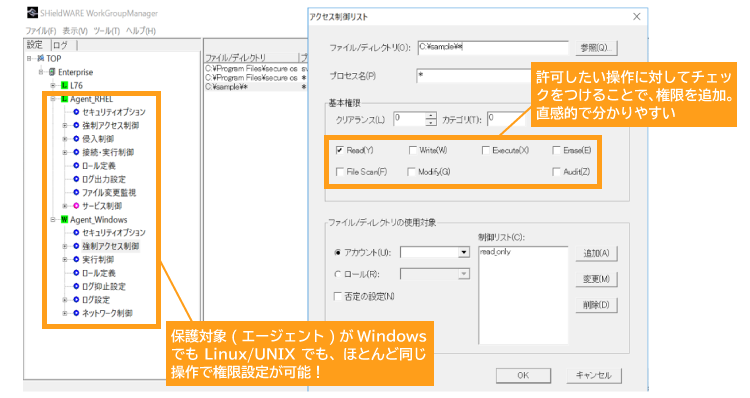
Task: Click the ファイル/ディレクトリ column header
Action: 251,57
